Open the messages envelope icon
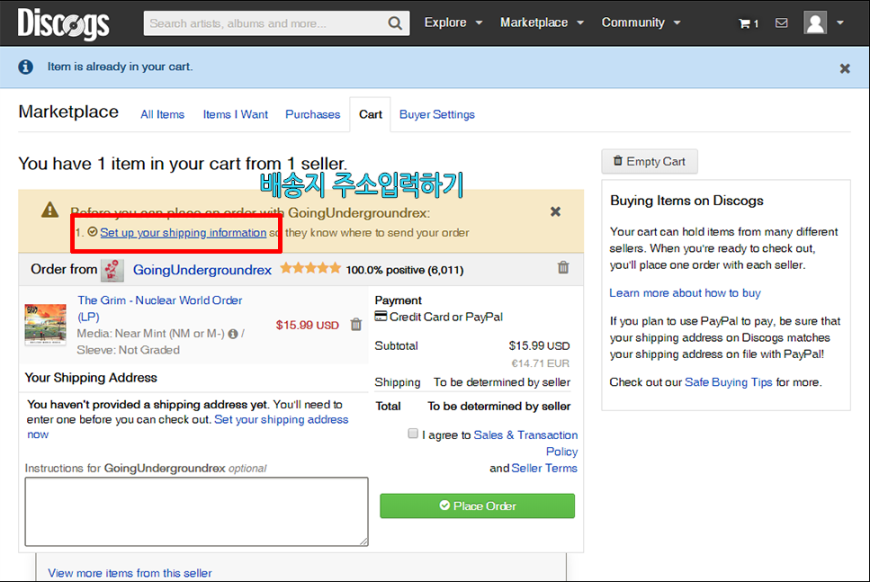The image size is (870, 582). point(781,23)
